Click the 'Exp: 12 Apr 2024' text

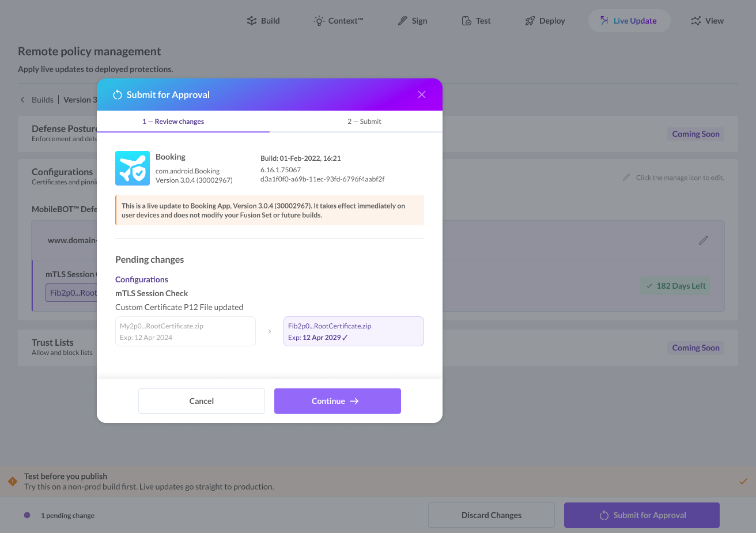[146, 338]
